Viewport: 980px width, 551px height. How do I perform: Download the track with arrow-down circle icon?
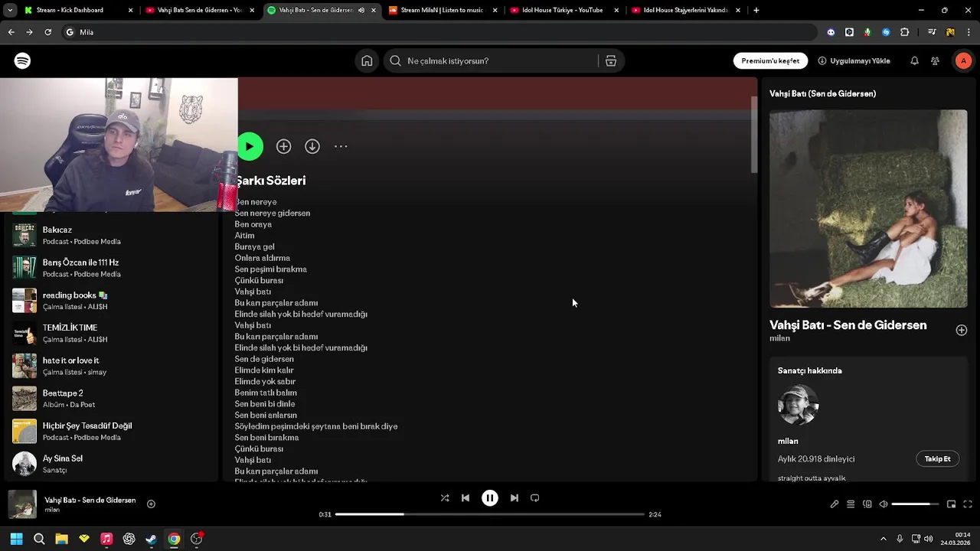[x=312, y=146]
